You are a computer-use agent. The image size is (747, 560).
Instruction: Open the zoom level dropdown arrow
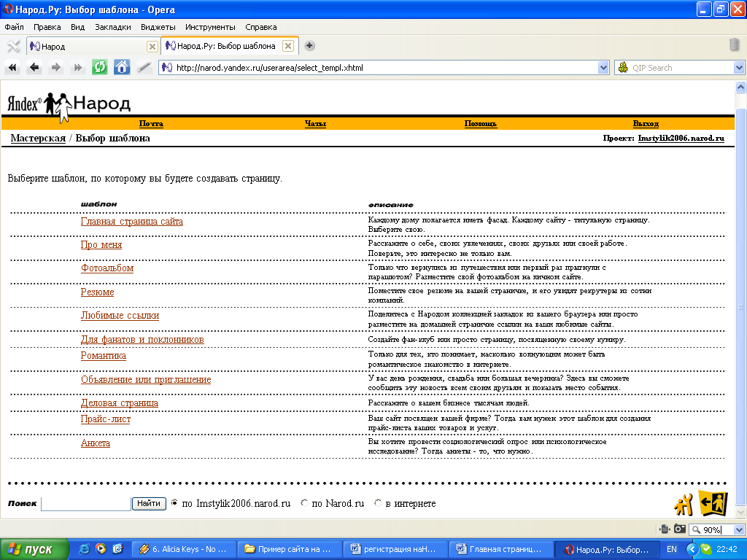point(739,529)
